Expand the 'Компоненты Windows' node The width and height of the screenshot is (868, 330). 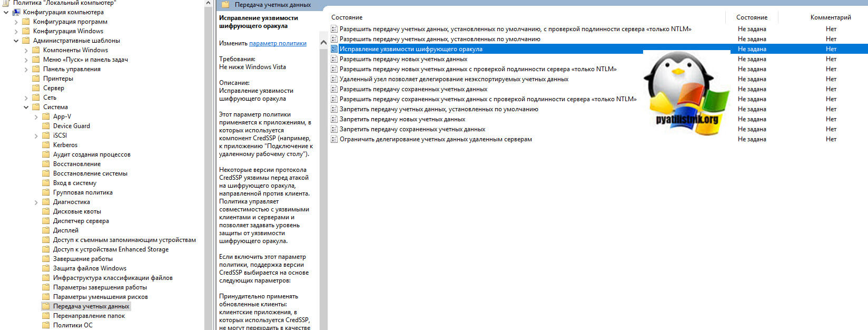coord(26,50)
